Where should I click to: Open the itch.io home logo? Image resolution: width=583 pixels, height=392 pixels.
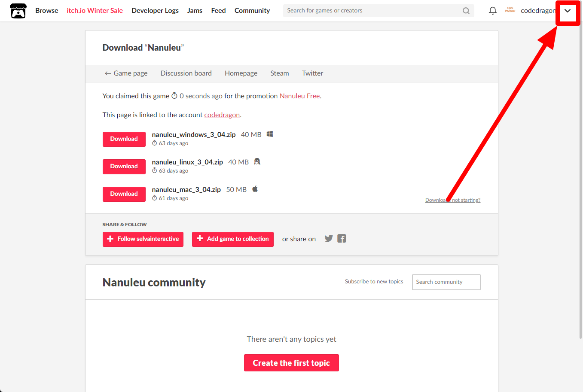point(18,11)
